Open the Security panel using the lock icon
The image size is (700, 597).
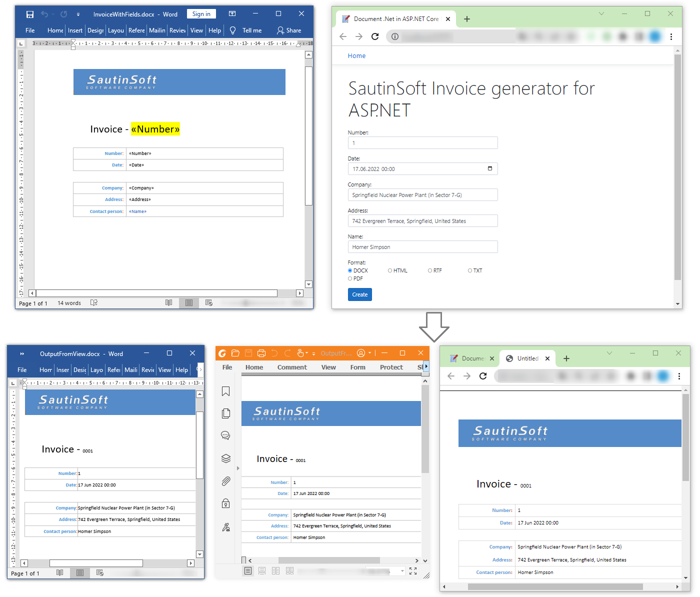pyautogui.click(x=225, y=503)
